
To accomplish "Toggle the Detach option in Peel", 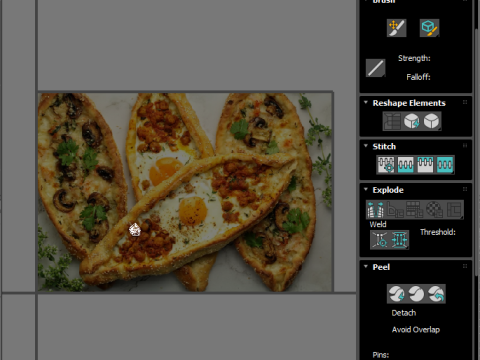I will 404,313.
